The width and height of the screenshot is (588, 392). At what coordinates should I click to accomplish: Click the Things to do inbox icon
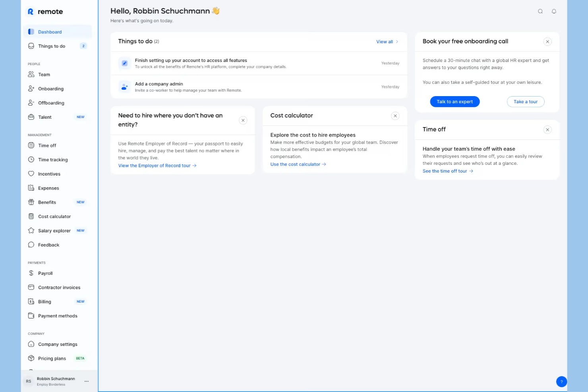point(31,46)
